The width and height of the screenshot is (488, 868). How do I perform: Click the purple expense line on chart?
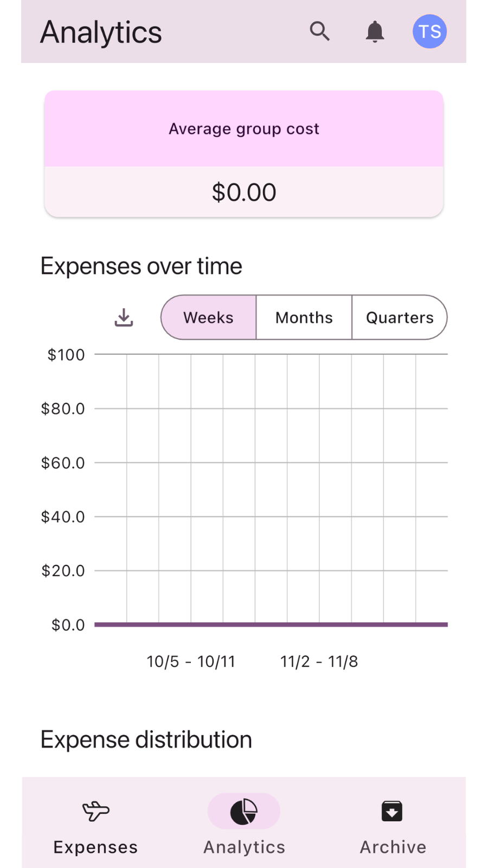tap(271, 624)
